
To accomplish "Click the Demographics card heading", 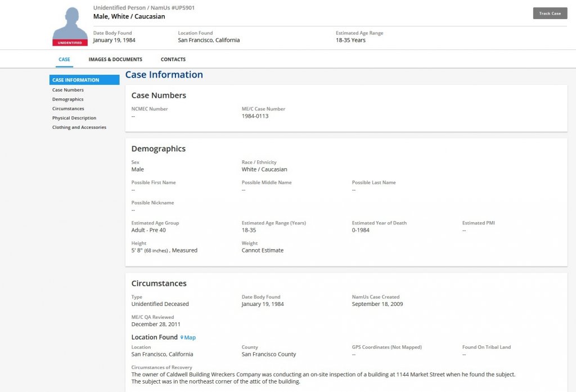I will click(158, 149).
